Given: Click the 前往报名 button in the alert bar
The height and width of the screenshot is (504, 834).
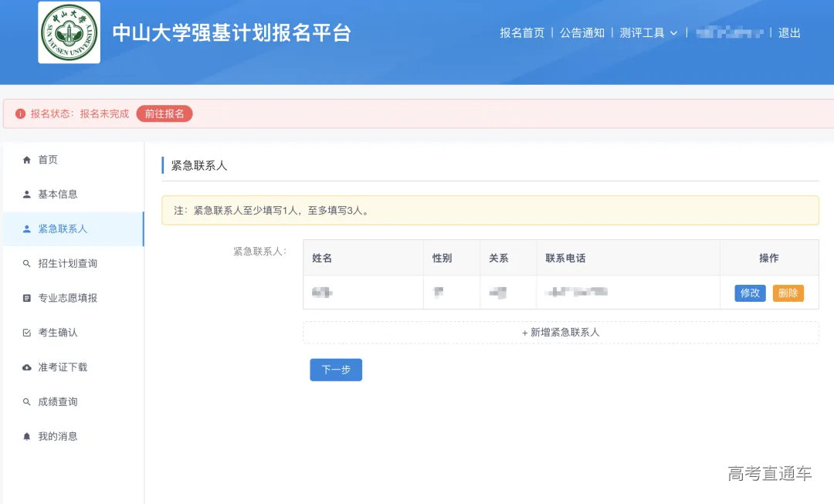Looking at the screenshot, I should 164,113.
